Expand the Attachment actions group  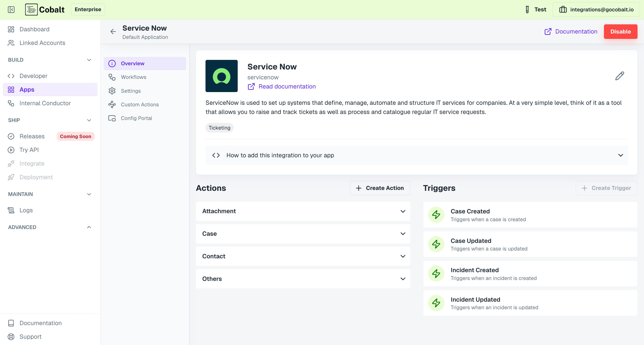point(303,211)
